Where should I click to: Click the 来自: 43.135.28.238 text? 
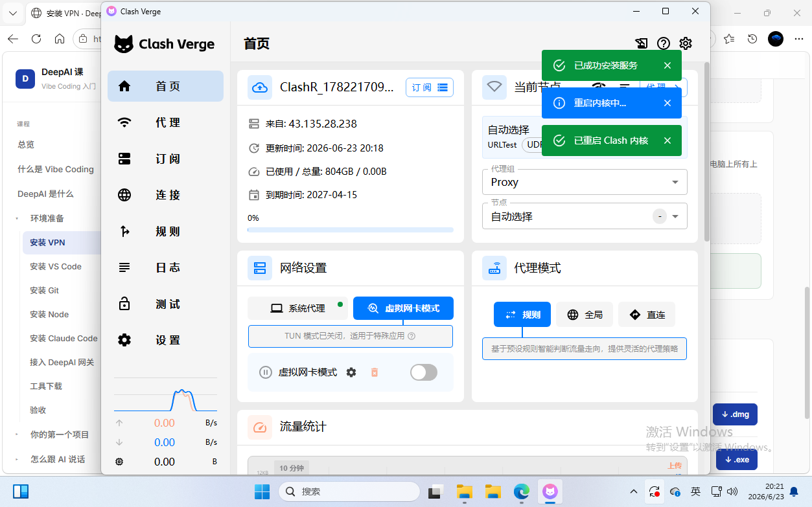311,124
